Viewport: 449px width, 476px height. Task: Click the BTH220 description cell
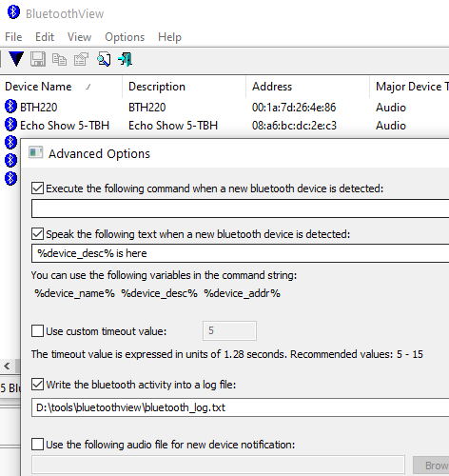tap(147, 108)
